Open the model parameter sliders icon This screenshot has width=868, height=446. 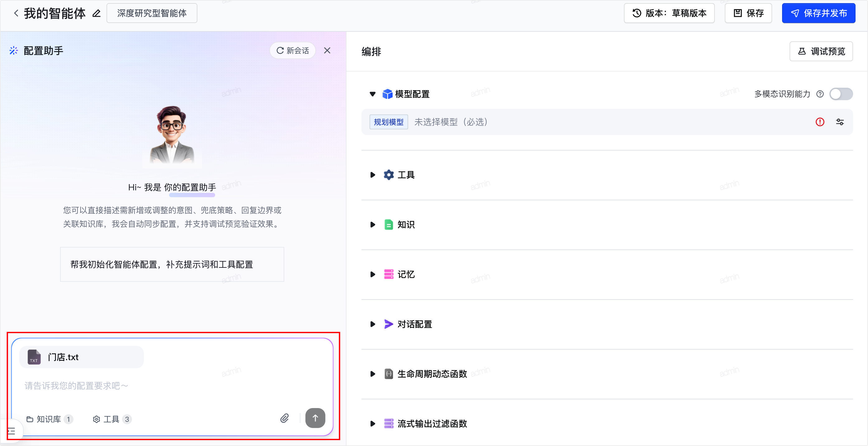coord(840,122)
